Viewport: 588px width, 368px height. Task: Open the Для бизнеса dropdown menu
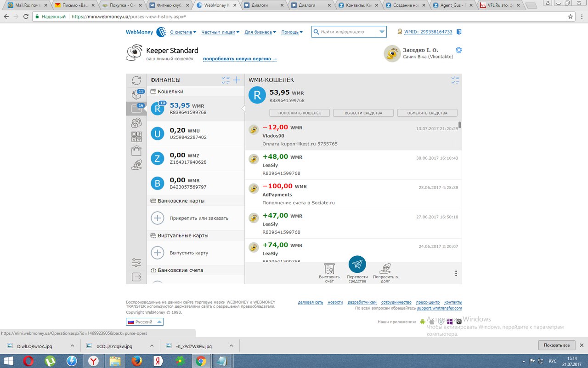click(x=260, y=32)
